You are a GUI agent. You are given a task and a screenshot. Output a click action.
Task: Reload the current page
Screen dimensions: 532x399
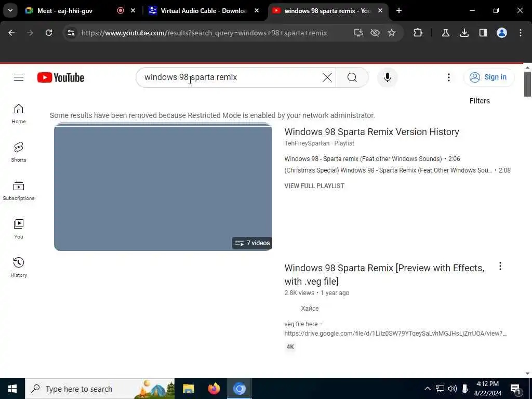(x=49, y=33)
